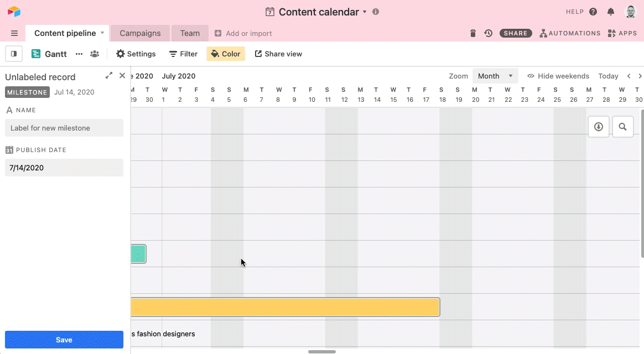Click the search magnifier button on the timeline
644x354 pixels.
pyautogui.click(x=622, y=127)
